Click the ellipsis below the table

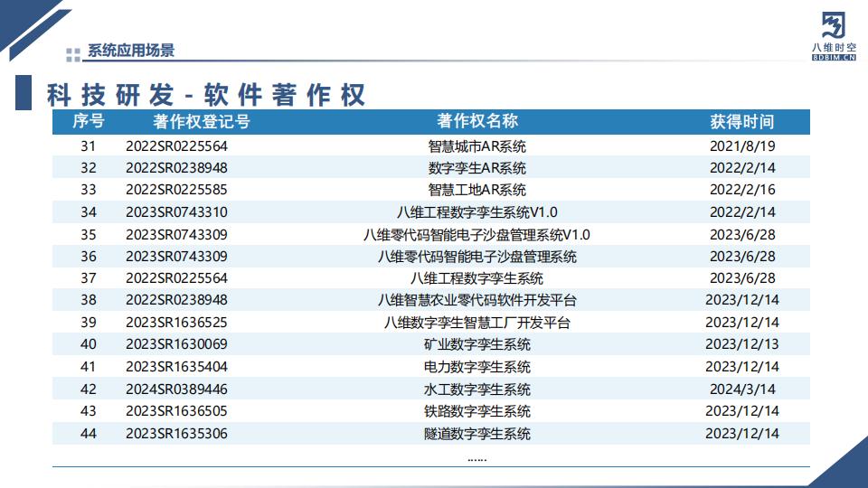coord(477,459)
